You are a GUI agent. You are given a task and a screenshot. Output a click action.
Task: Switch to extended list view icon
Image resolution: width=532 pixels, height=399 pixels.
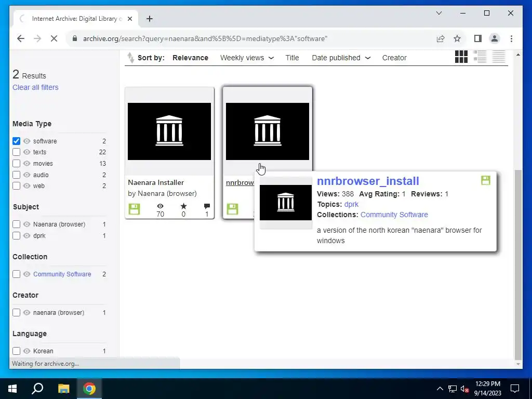click(480, 57)
